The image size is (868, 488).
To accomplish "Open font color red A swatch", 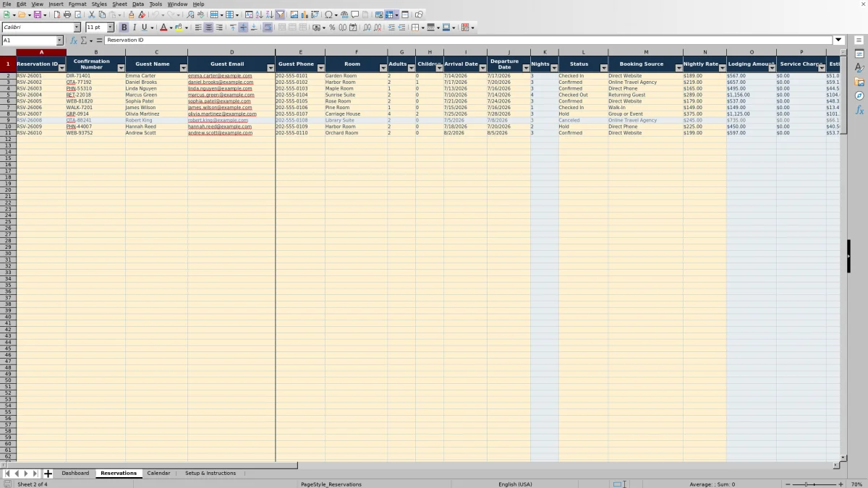I will click(x=163, y=27).
